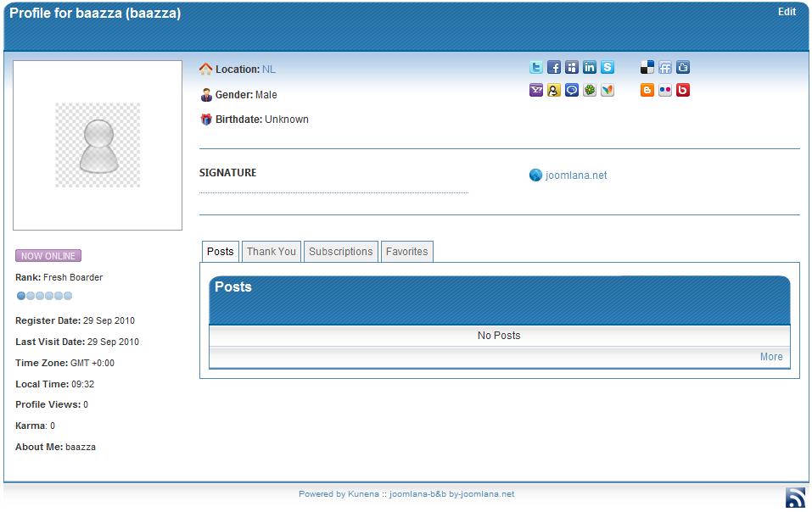Open the Flickr icon
812x512 pixels.
pyautogui.click(x=665, y=90)
